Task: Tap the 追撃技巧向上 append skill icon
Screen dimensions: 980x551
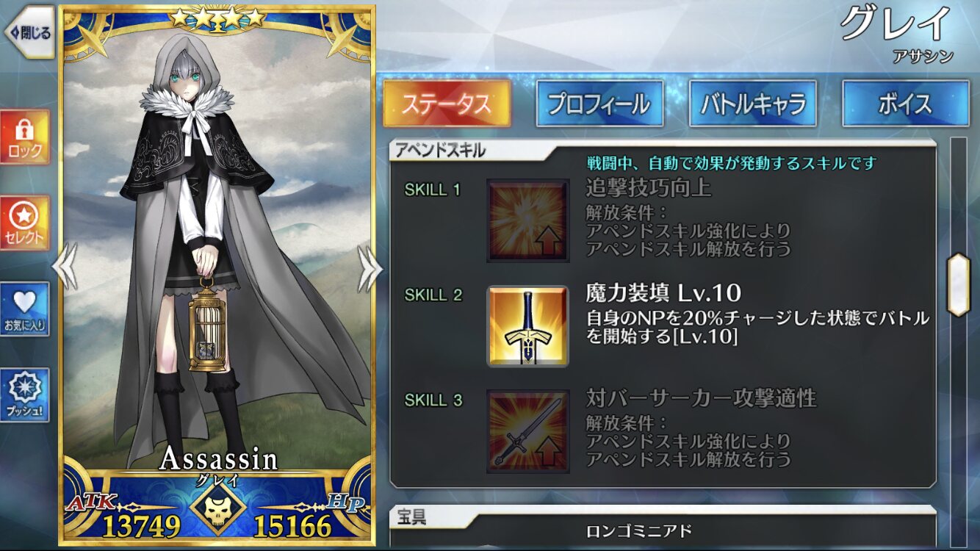Action: [x=527, y=220]
